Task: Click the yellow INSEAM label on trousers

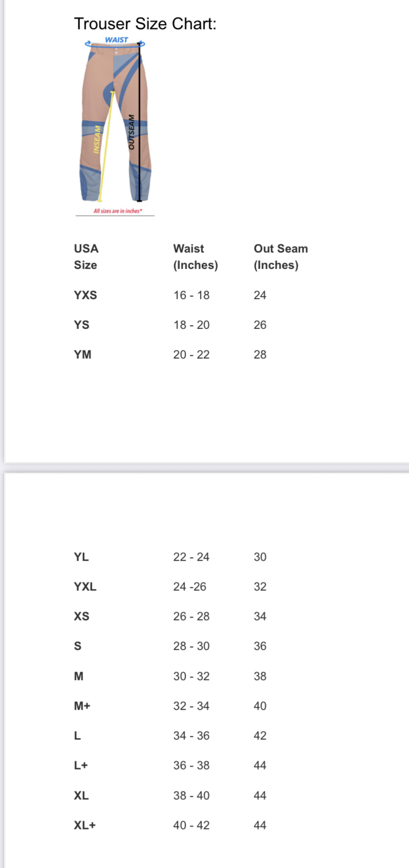Action: (x=97, y=139)
